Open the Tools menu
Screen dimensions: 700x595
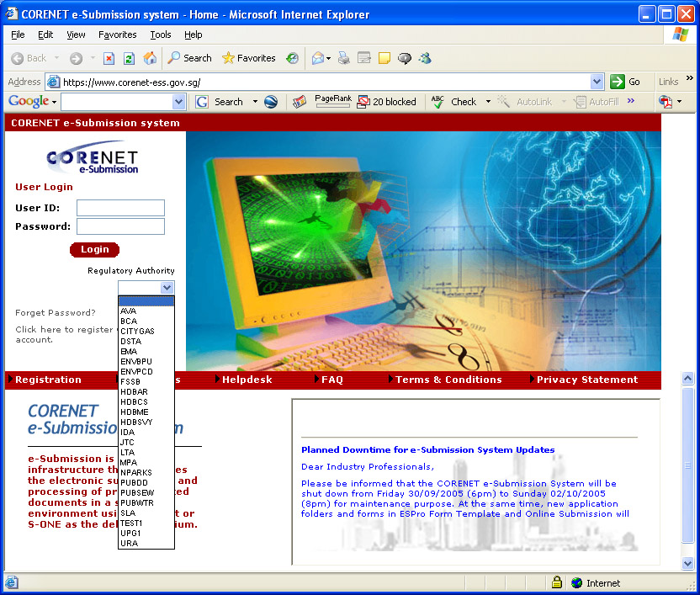(x=160, y=35)
